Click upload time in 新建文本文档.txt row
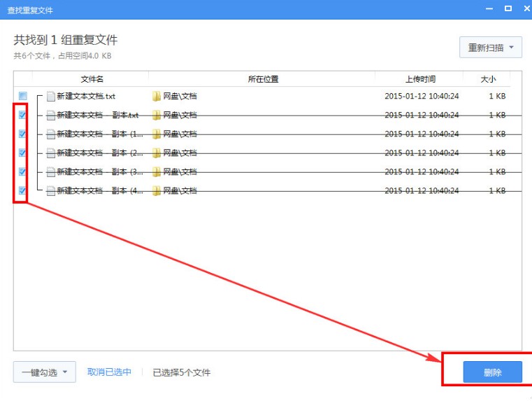532x401 pixels. coord(422,97)
